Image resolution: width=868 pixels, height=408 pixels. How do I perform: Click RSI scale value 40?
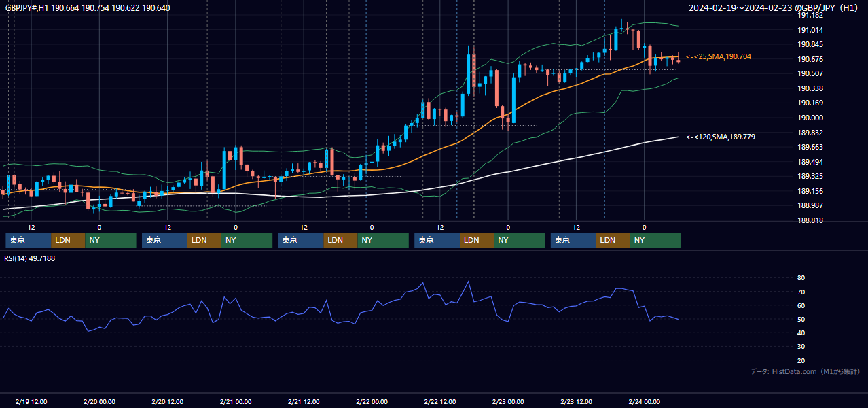(x=801, y=333)
